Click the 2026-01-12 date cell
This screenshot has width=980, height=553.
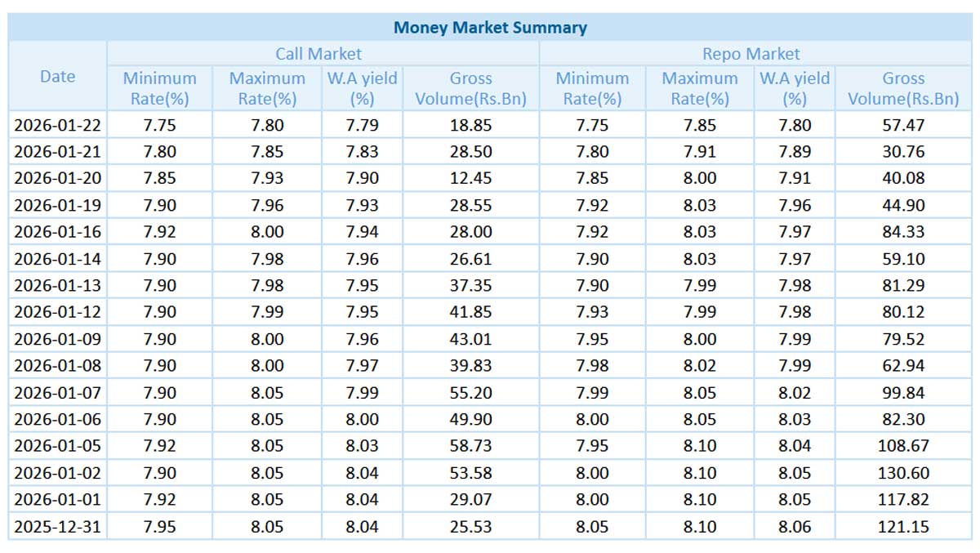(x=57, y=313)
